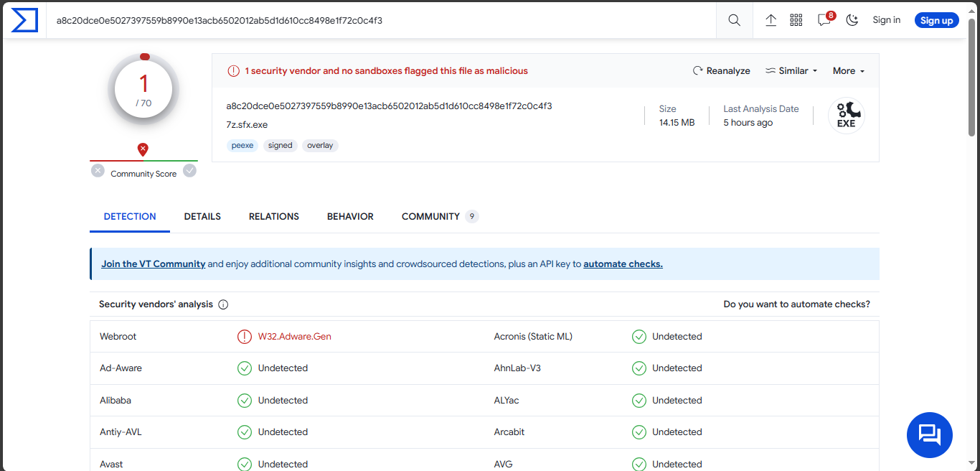Click the Sign in link
The width and height of the screenshot is (980, 471).
tap(886, 20)
